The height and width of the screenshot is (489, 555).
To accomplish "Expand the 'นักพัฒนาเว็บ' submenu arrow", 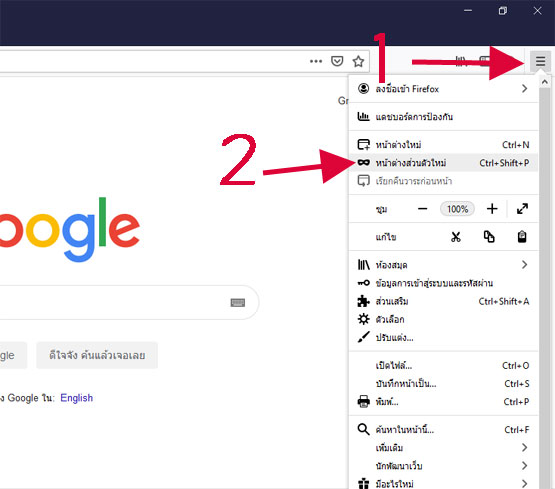I will pos(525,466).
